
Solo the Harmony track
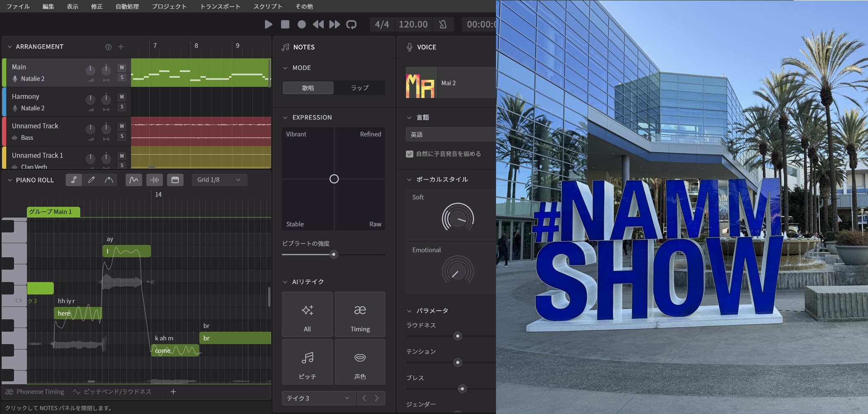(122, 107)
